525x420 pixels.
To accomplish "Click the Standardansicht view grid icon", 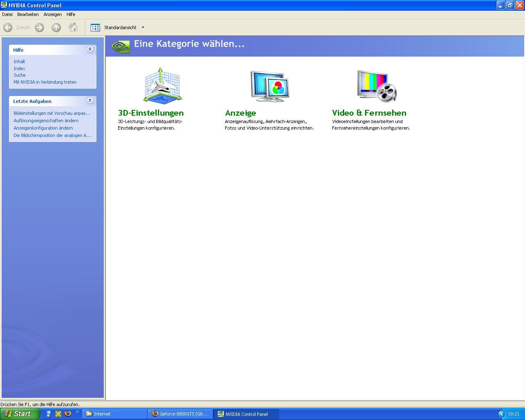I will (95, 27).
